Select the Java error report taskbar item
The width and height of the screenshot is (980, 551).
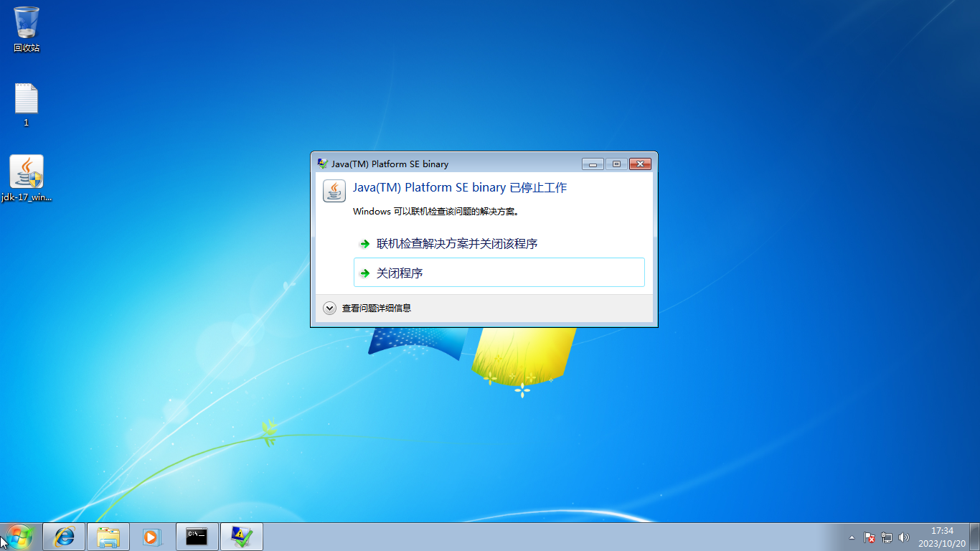[x=241, y=536]
